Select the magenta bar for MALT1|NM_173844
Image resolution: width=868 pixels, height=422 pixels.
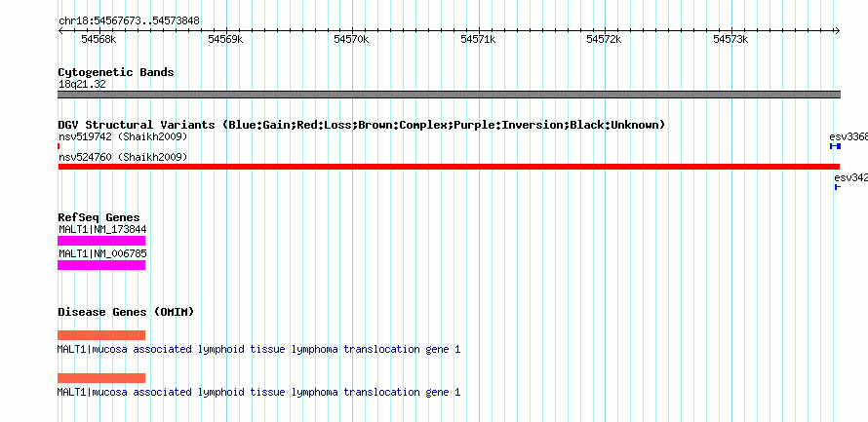coord(101,241)
